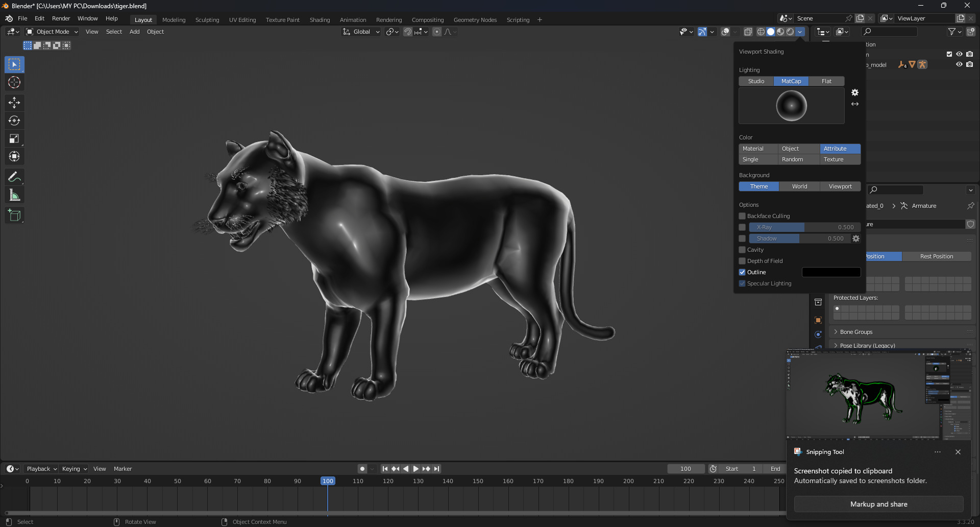Switch to wireframe viewport shading
Viewport: 980px width, 527px height.
(761, 32)
